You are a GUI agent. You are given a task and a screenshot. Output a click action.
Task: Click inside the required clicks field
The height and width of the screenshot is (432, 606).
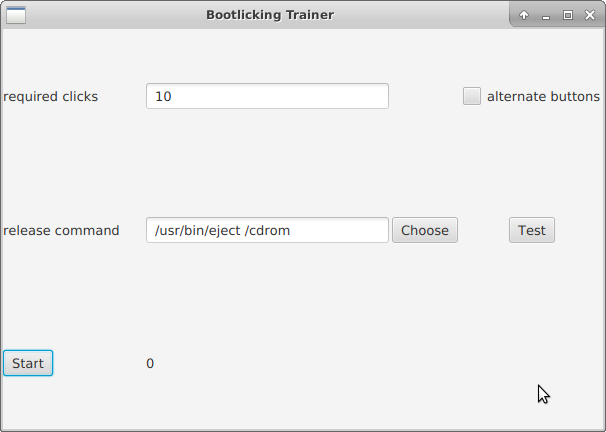point(267,97)
